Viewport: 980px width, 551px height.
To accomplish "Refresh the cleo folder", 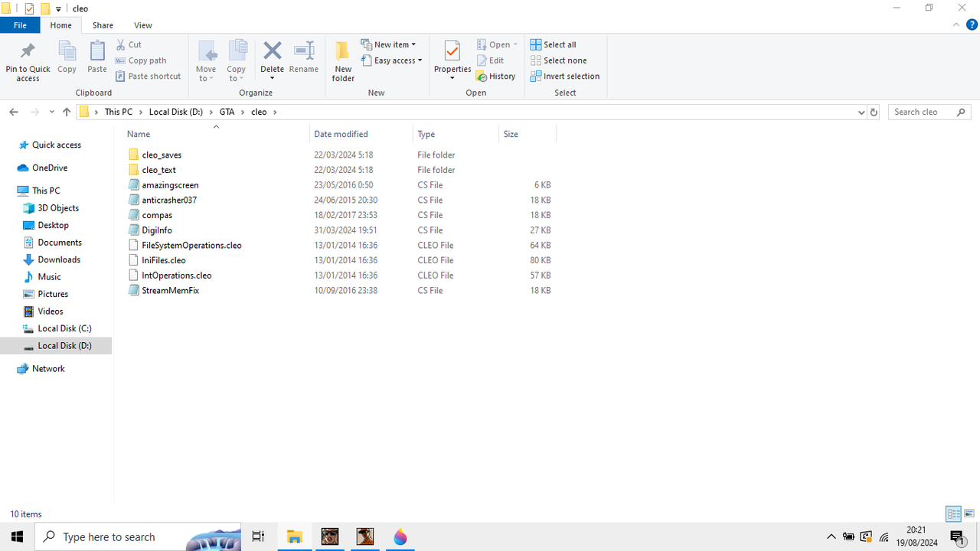I will coord(874,112).
